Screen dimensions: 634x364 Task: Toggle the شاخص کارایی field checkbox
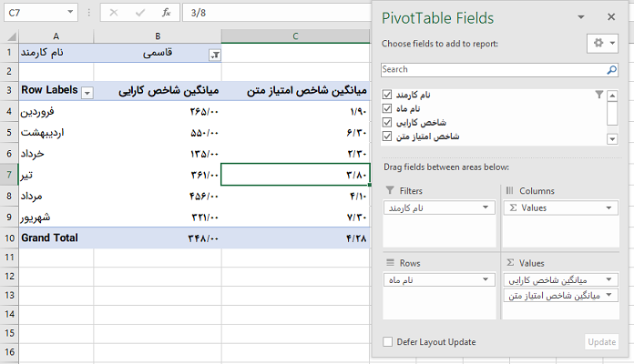(388, 122)
